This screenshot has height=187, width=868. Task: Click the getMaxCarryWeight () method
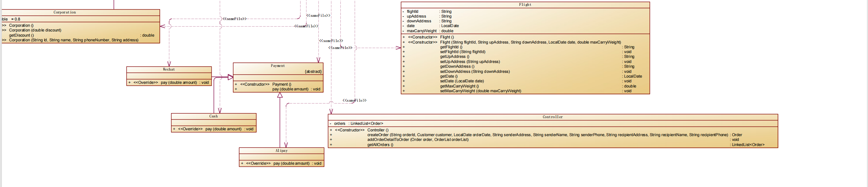(x=459, y=86)
